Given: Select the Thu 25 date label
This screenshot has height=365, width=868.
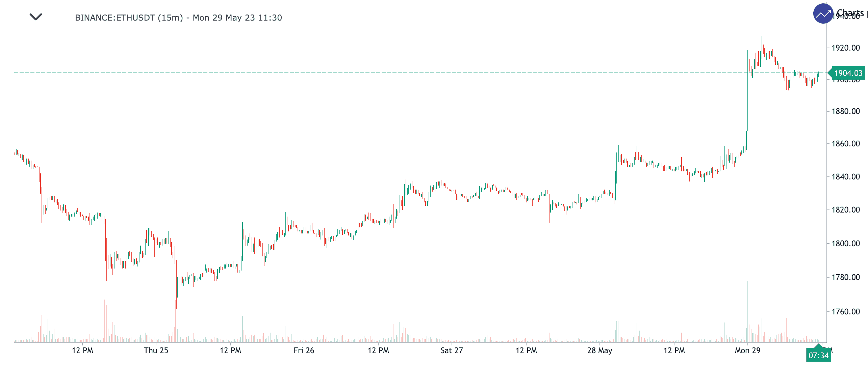Looking at the screenshot, I should click(156, 350).
